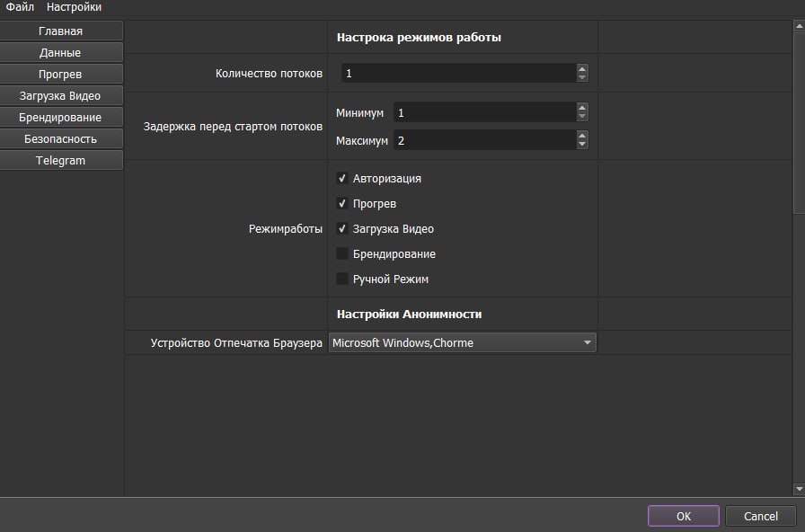Open the Устройство Отпечатка Браузера dropdown
805x532 pixels.
462,342
